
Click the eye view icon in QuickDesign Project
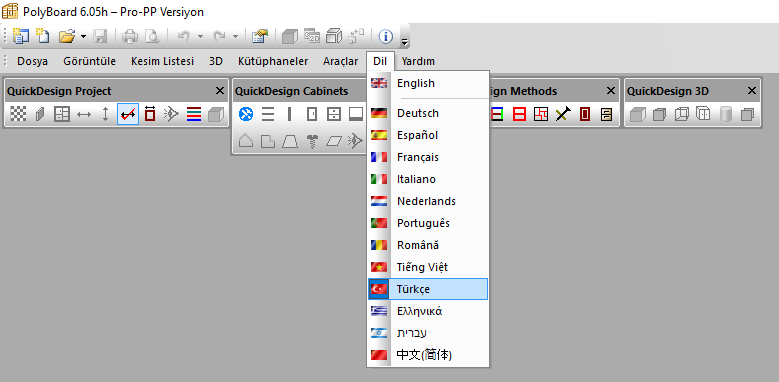pyautogui.click(x=171, y=114)
